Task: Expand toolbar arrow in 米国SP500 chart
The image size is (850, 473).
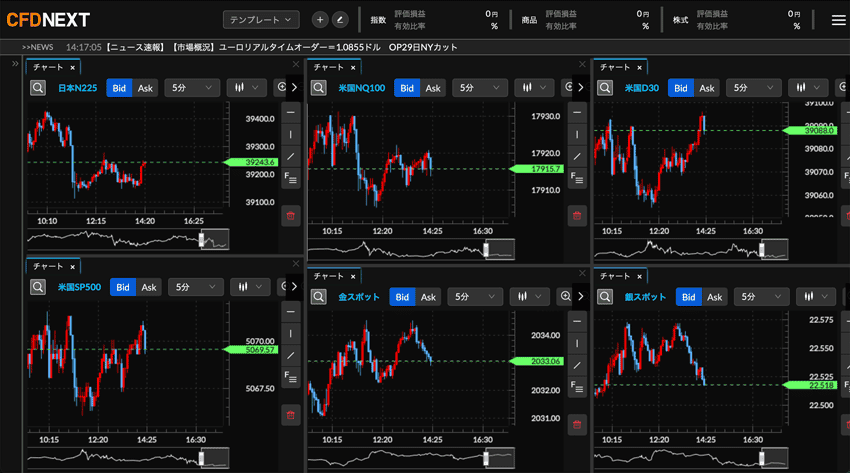Action: [294, 287]
